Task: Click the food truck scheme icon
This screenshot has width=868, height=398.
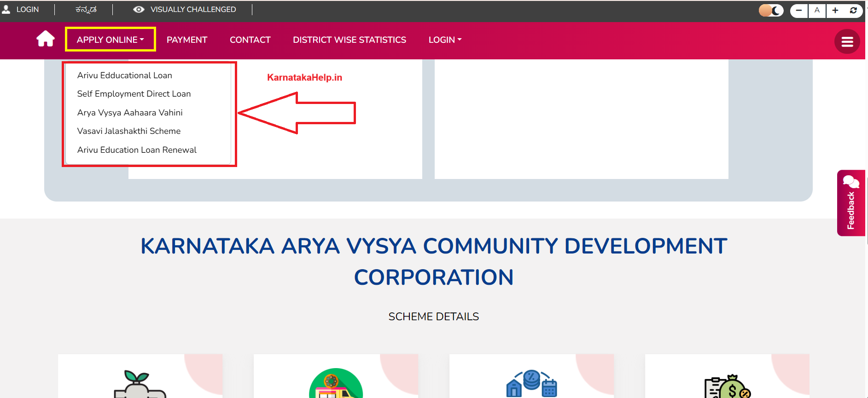Action: 336,383
